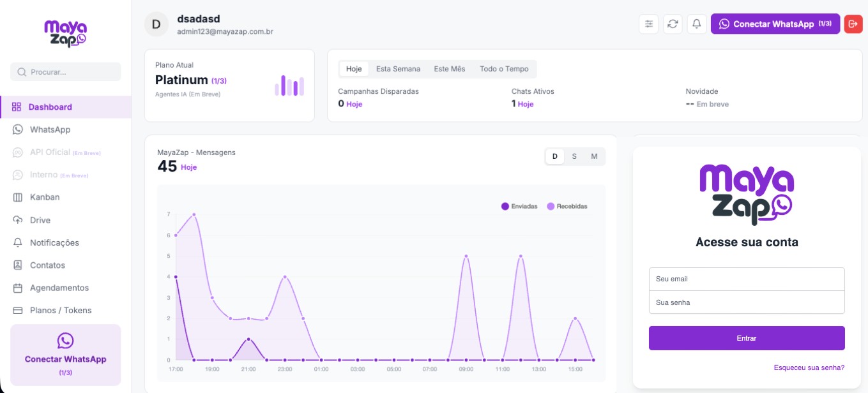Screen dimensions: 868x393
Task: Click the Esqueceu sua senha link
Action: point(809,367)
